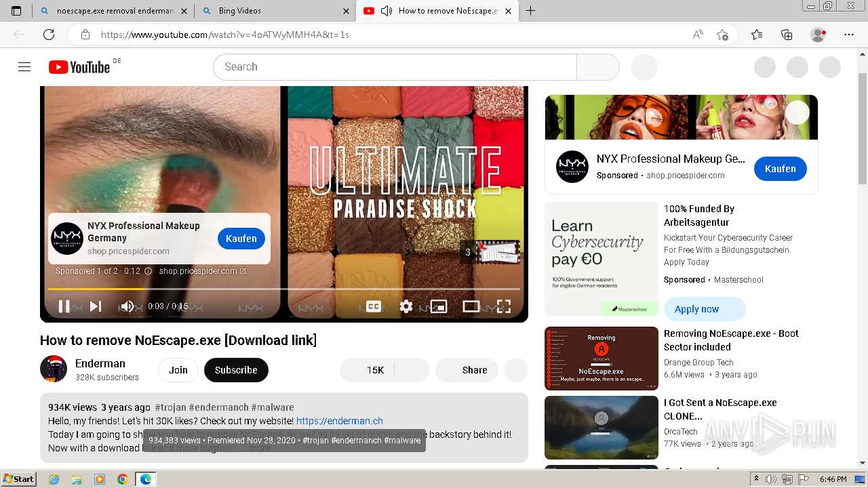Go to the YouTube home logo
Viewport: 868px width, 488px height.
point(79,66)
